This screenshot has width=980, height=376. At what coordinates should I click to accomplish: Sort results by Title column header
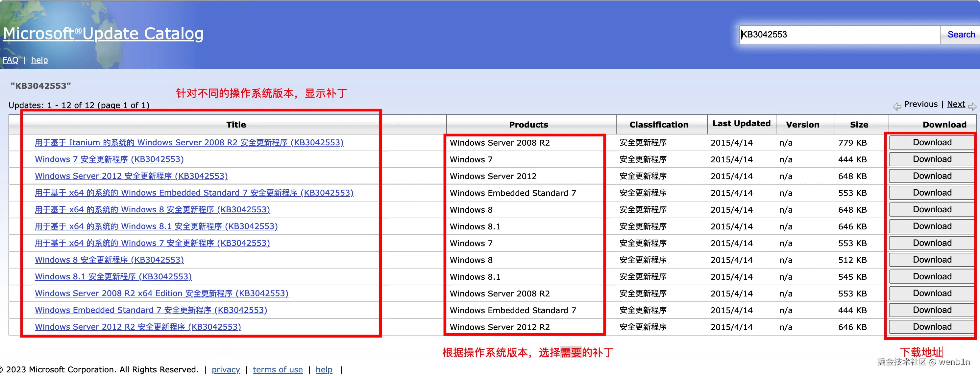[236, 125]
